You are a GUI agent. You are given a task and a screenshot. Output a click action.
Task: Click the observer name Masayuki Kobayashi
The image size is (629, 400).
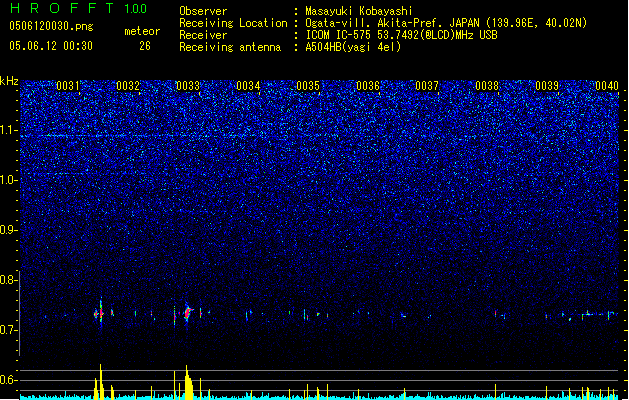click(x=359, y=11)
